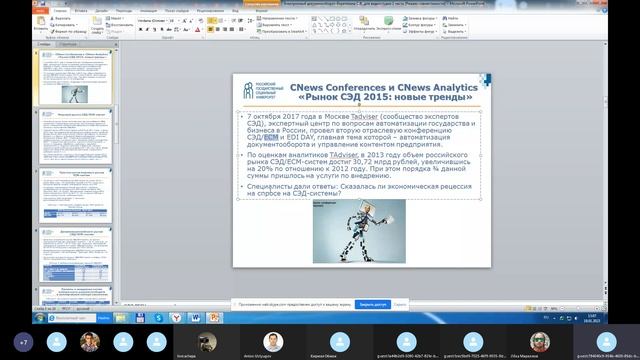640x360 pixels.
Task: Open the font size dropdown
Action: 174,20
